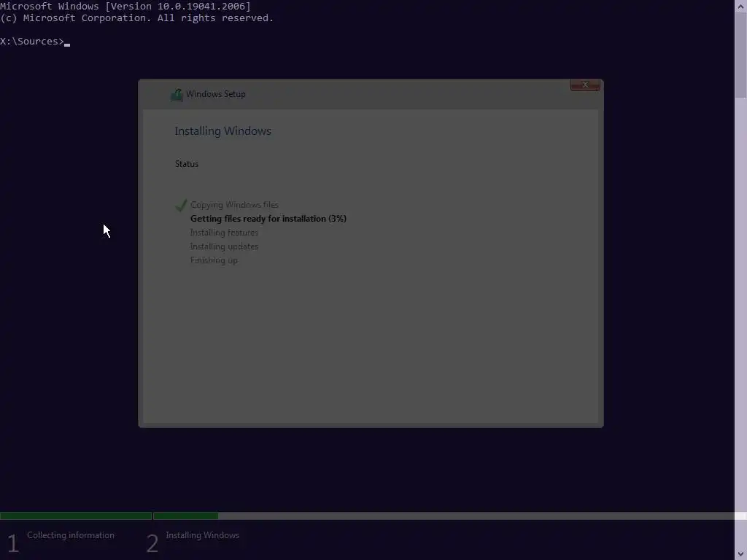Click the 'Installing updates' step text
This screenshot has height=560, width=747.
click(224, 246)
